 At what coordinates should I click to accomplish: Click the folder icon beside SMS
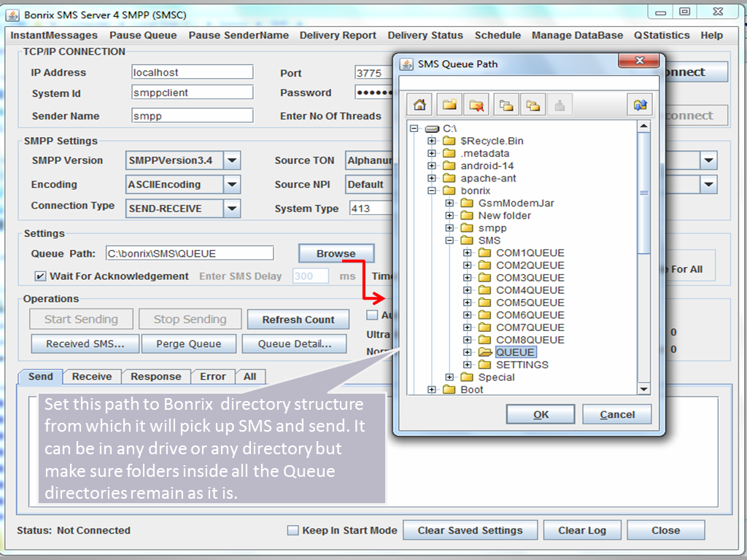coord(467,240)
